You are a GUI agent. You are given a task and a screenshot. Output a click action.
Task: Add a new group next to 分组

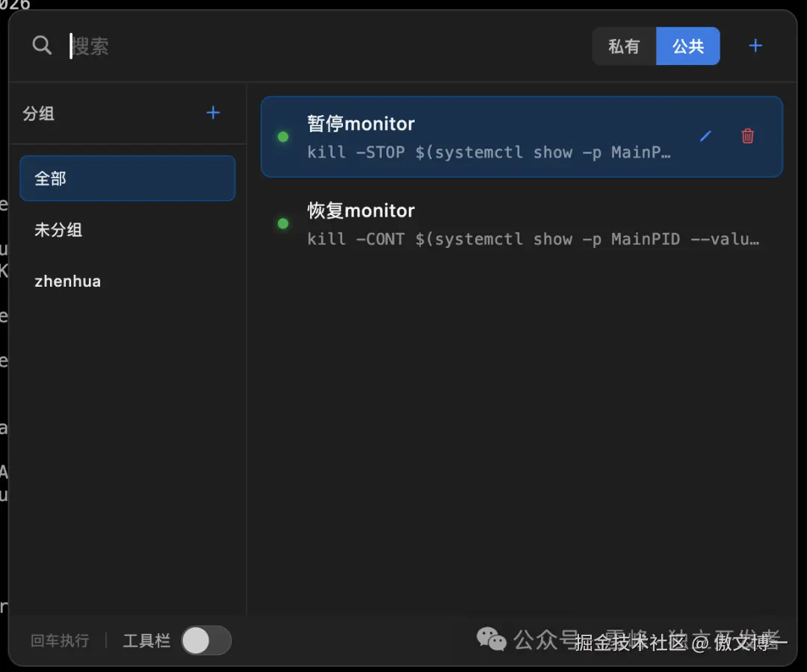click(213, 113)
